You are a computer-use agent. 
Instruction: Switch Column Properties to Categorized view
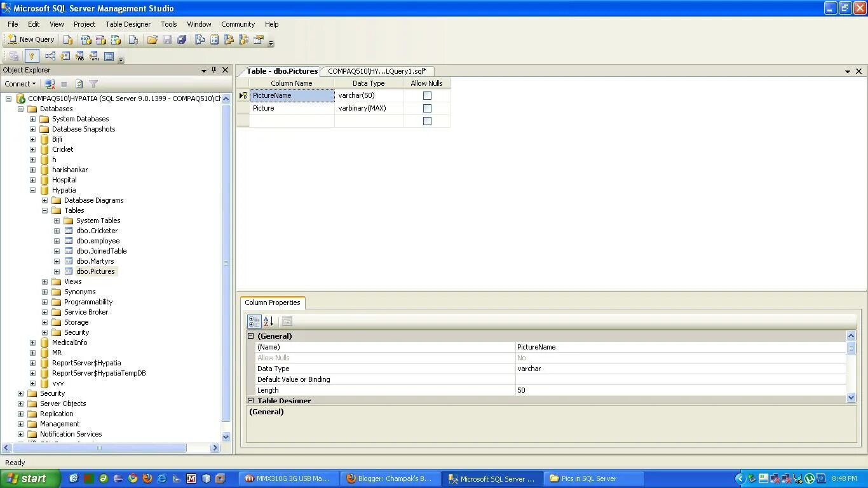click(x=254, y=322)
